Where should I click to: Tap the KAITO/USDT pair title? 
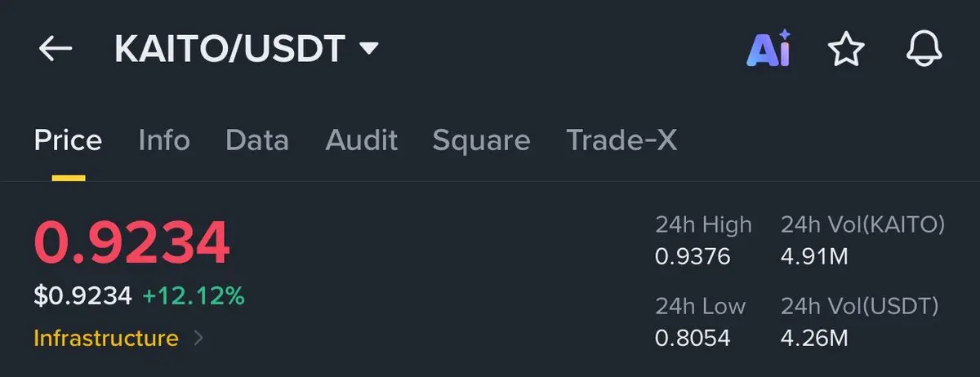pyautogui.click(x=229, y=49)
